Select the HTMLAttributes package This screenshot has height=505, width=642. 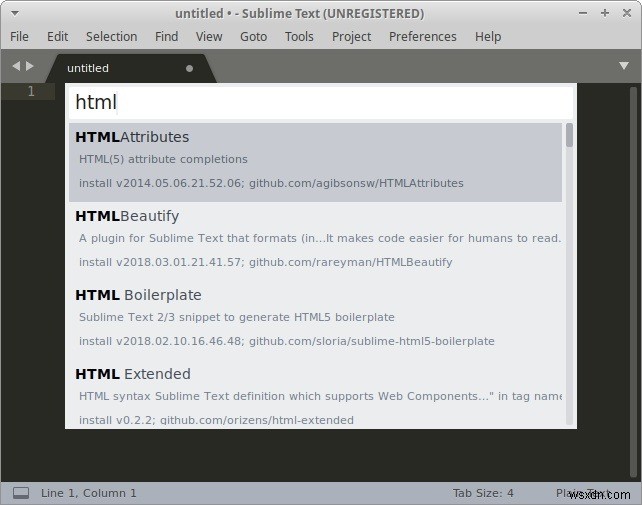tap(315, 162)
